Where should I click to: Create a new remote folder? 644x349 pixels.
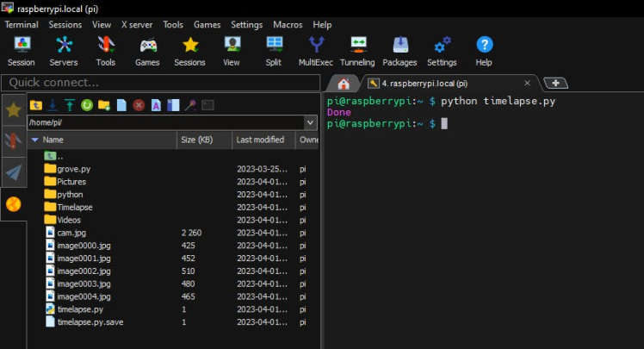[104, 105]
